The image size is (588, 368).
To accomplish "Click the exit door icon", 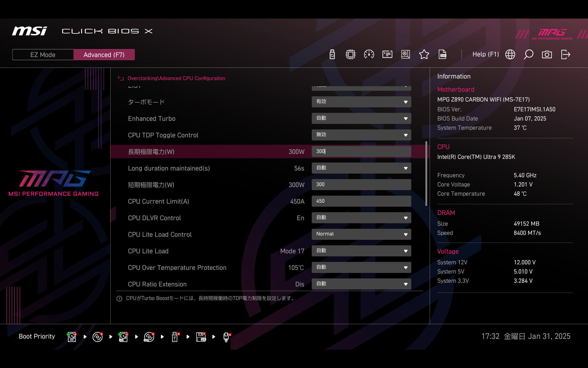I will 565,55.
